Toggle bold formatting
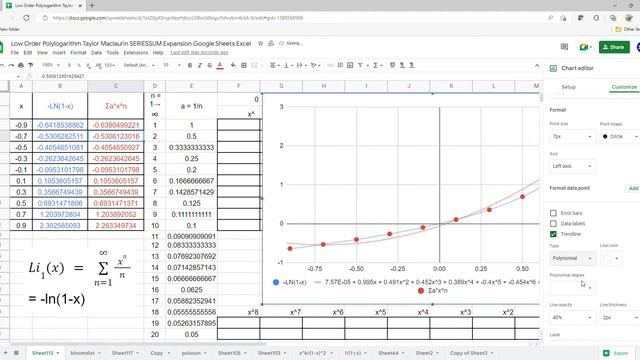 coord(190,65)
